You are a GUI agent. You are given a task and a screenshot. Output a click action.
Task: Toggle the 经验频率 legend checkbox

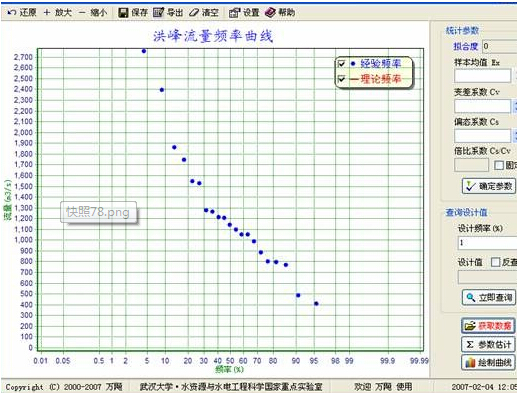pyautogui.click(x=342, y=63)
